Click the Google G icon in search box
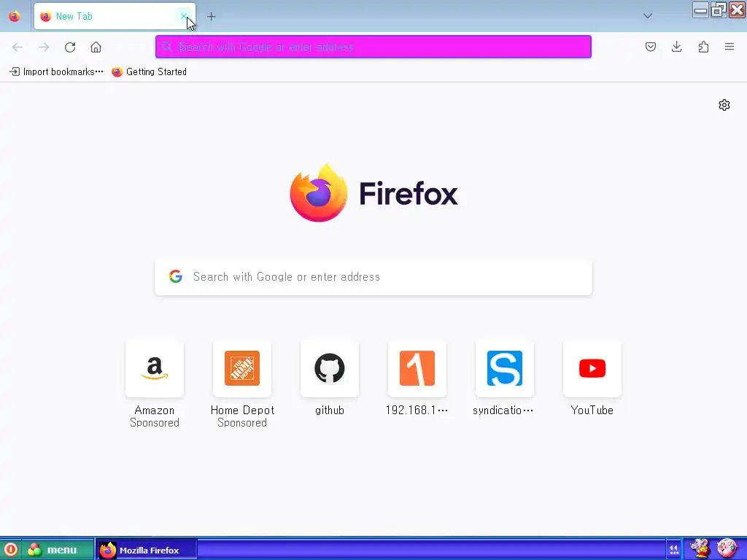747x560 pixels. [x=176, y=276]
